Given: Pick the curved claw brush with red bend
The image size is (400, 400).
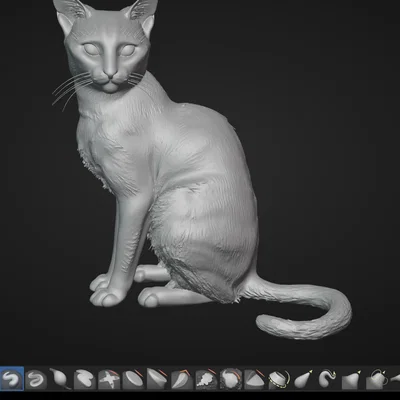Looking at the screenshot, I should [x=182, y=379].
